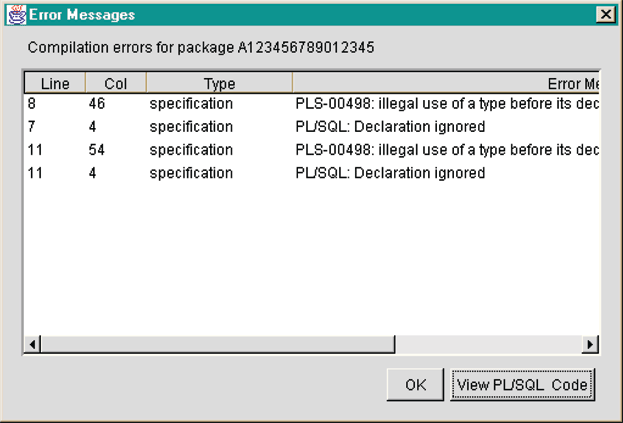The width and height of the screenshot is (623, 423).
Task: Click the first 'Declaration ignored' message
Action: (x=390, y=127)
